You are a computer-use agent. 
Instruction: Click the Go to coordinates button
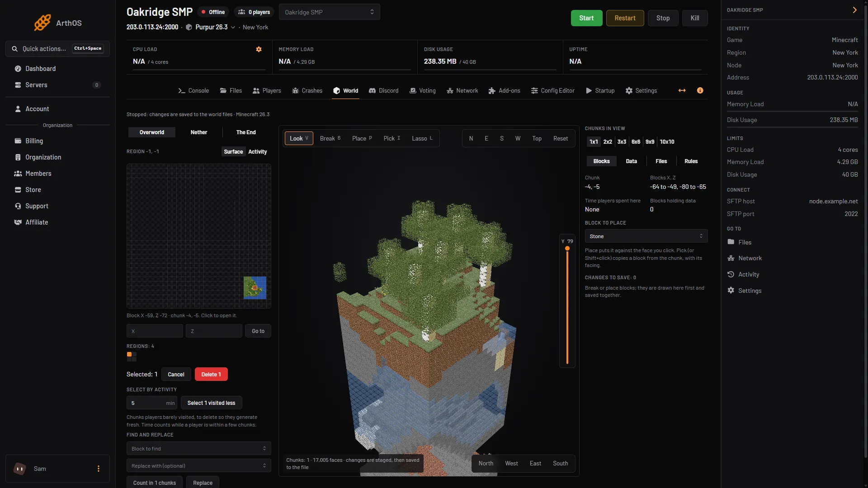pos(258,331)
